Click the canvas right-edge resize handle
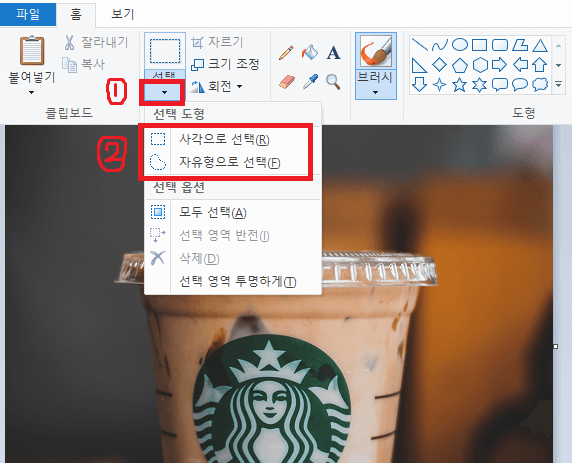This screenshot has width=572, height=463. click(556, 346)
